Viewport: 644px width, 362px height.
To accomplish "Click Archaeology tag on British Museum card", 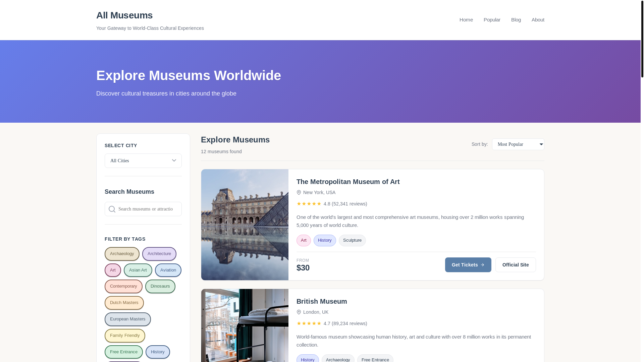I will (x=338, y=359).
